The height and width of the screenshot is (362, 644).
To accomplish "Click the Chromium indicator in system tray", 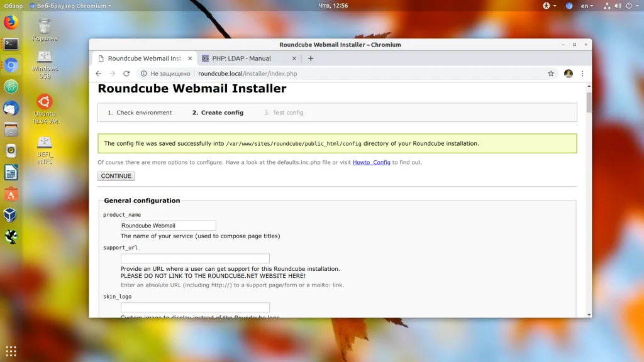I will tap(569, 6).
